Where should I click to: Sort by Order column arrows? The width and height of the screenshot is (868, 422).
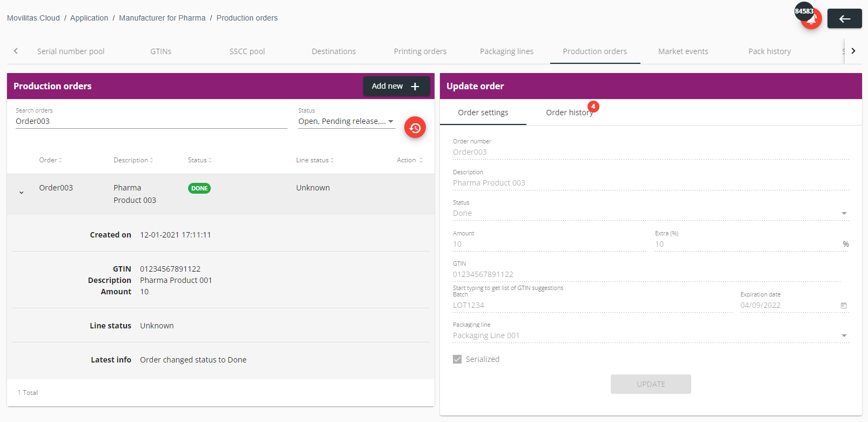click(x=61, y=160)
